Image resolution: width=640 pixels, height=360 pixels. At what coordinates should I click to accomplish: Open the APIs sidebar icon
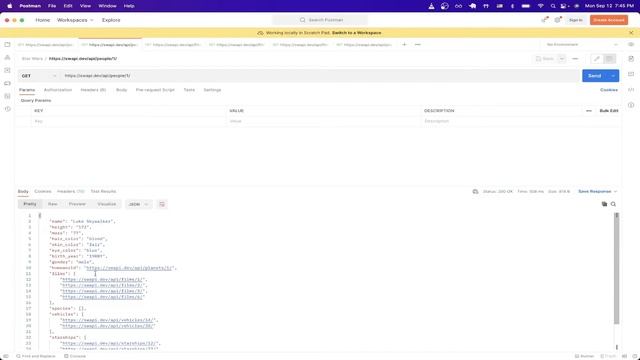7,58
